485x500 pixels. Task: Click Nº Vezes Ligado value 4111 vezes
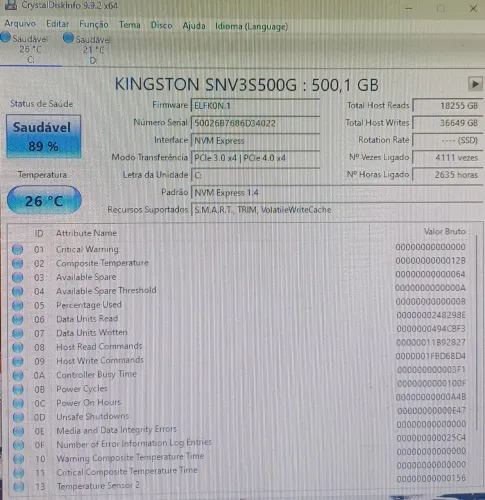(x=447, y=158)
